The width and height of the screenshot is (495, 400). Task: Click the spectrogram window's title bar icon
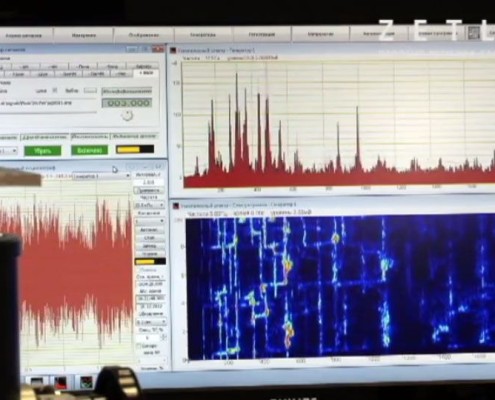[175, 206]
